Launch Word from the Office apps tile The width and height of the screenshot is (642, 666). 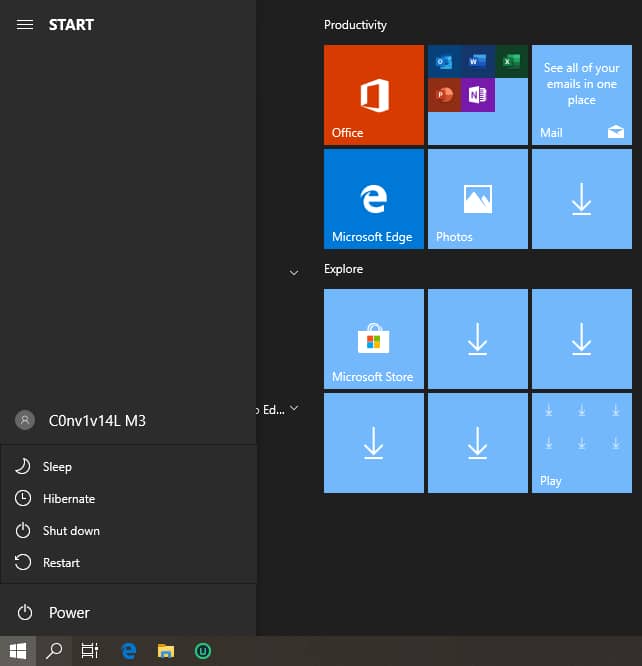click(x=478, y=62)
